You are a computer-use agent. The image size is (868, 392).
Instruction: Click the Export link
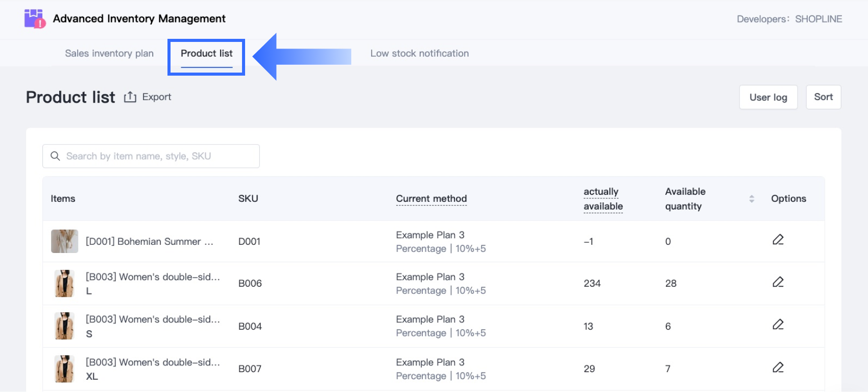click(x=157, y=97)
